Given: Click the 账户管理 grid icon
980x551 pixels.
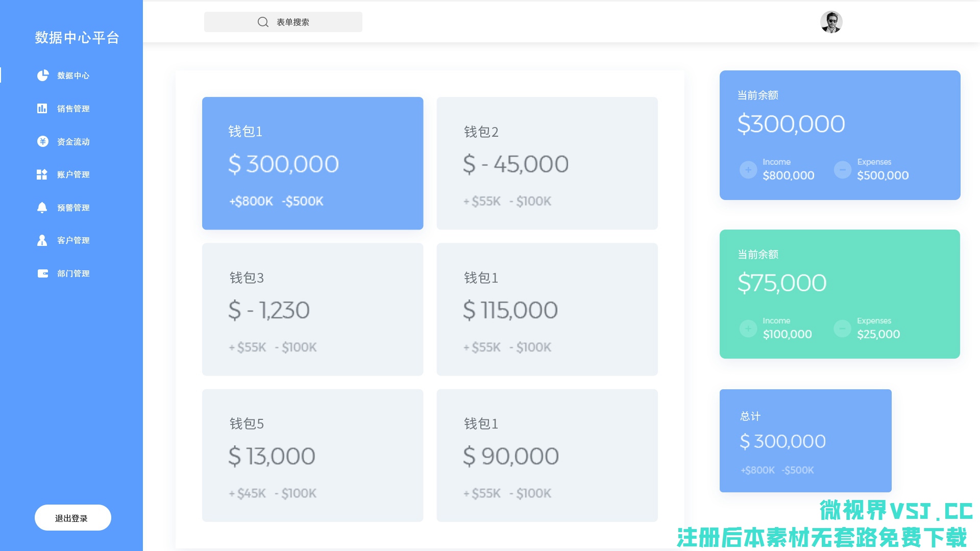Looking at the screenshot, I should pyautogui.click(x=42, y=174).
